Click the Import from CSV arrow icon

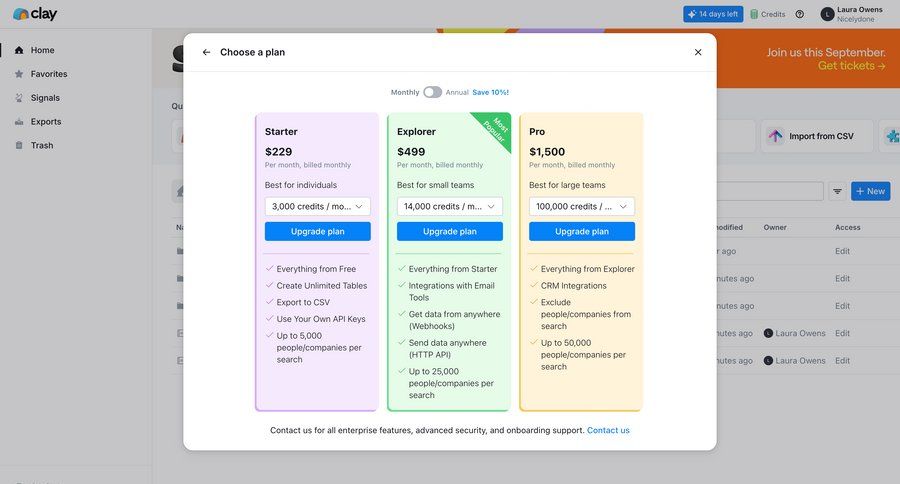tap(775, 136)
